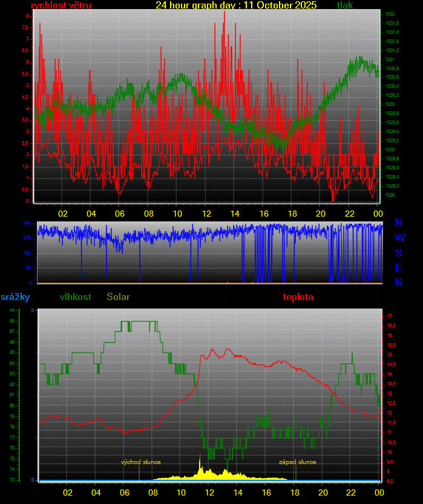
Task: Click the 06 hour tick on wind speed graph
Action: (120, 214)
